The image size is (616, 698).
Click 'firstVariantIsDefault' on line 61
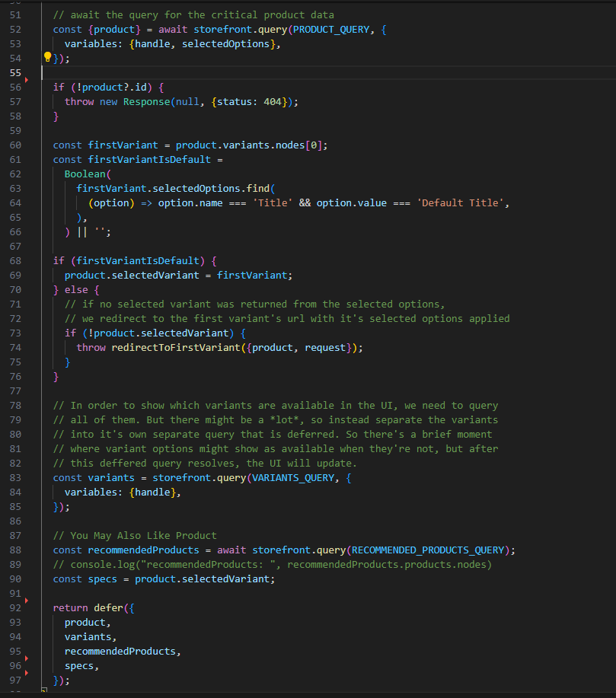click(149, 159)
